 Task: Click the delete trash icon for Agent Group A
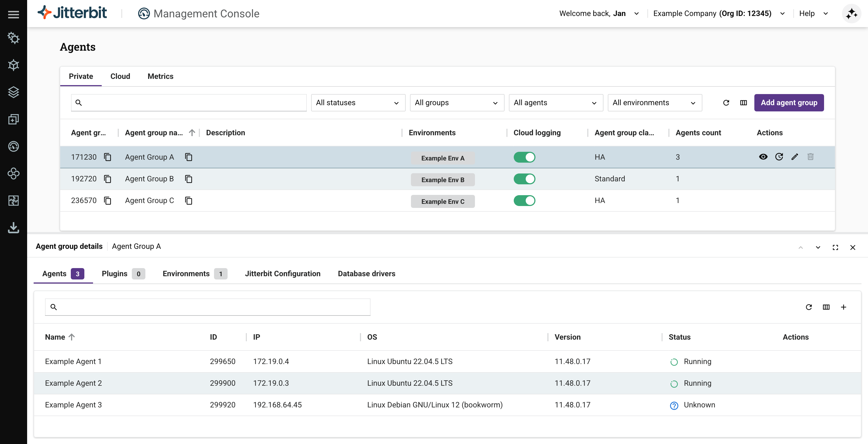(810, 157)
